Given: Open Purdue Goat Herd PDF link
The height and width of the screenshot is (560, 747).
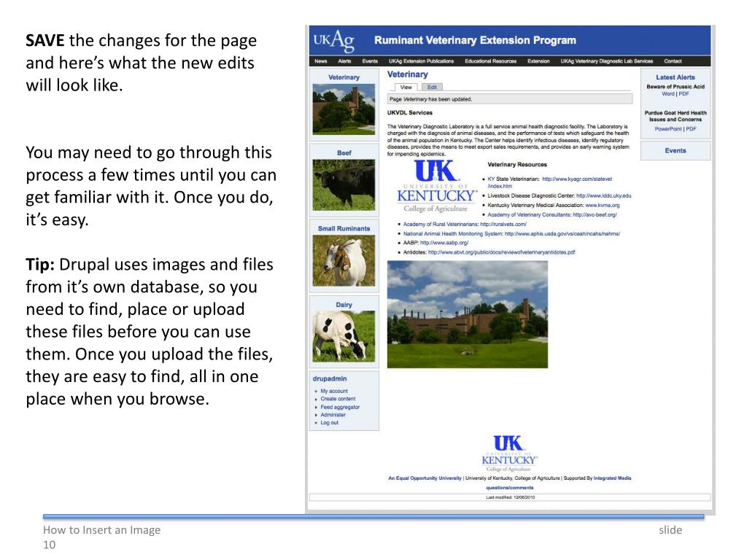Looking at the screenshot, I should tap(691, 129).
